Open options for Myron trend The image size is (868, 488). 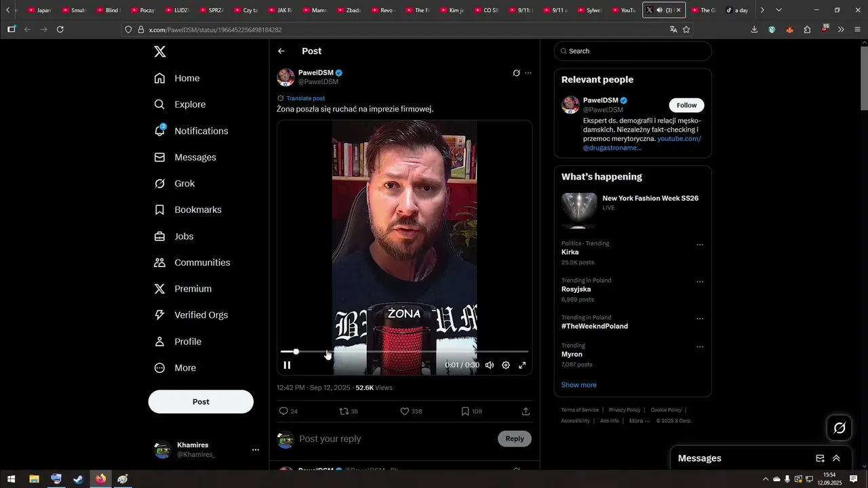(700, 347)
